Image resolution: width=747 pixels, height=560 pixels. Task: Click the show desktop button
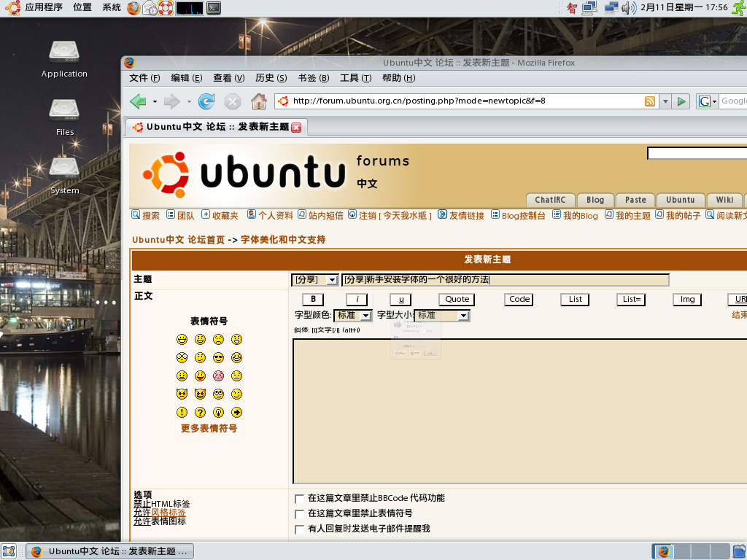tap(9, 551)
